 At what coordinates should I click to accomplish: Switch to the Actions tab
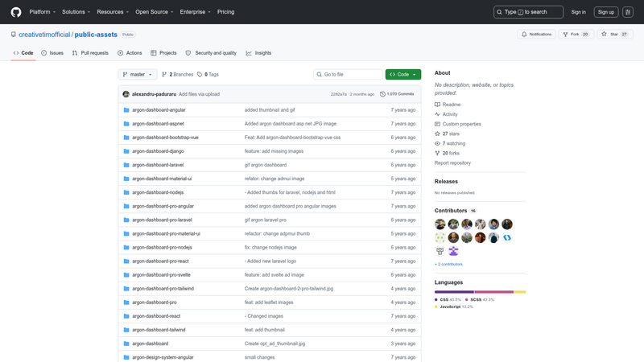[x=130, y=53]
